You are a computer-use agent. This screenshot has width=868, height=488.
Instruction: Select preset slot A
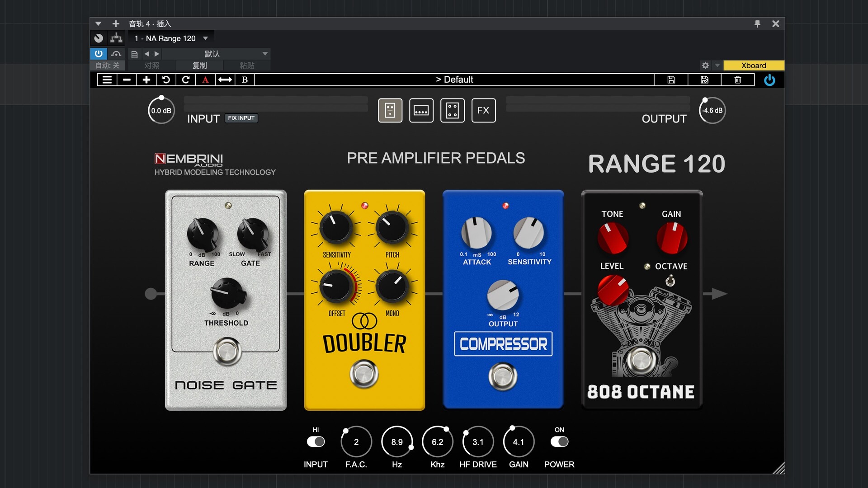205,80
